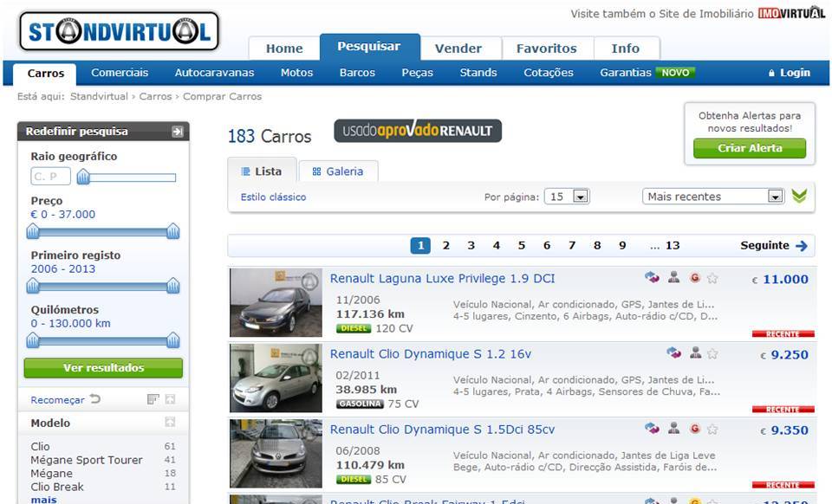Click the dealer icon on Clio 1.5Dci 85cv listing

(674, 428)
